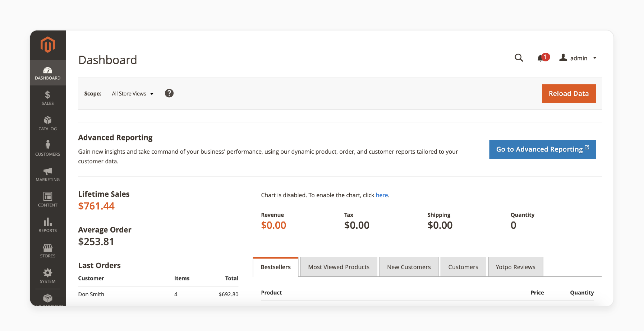Click the Lifetime Sales amount $761.44

(96, 206)
